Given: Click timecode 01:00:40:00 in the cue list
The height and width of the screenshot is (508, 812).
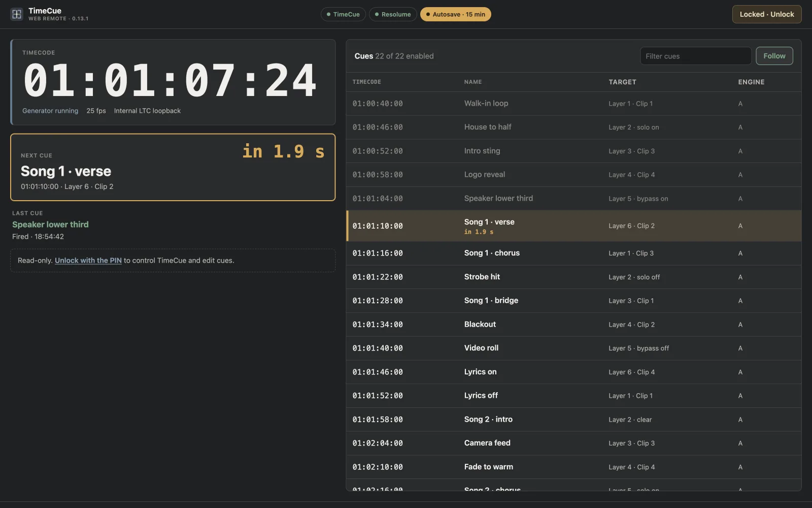Looking at the screenshot, I should tap(378, 104).
